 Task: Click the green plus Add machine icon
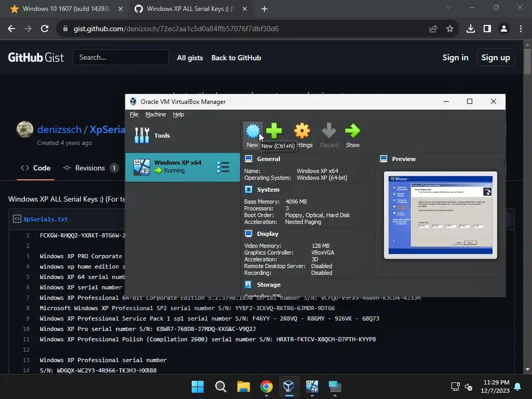tap(274, 131)
